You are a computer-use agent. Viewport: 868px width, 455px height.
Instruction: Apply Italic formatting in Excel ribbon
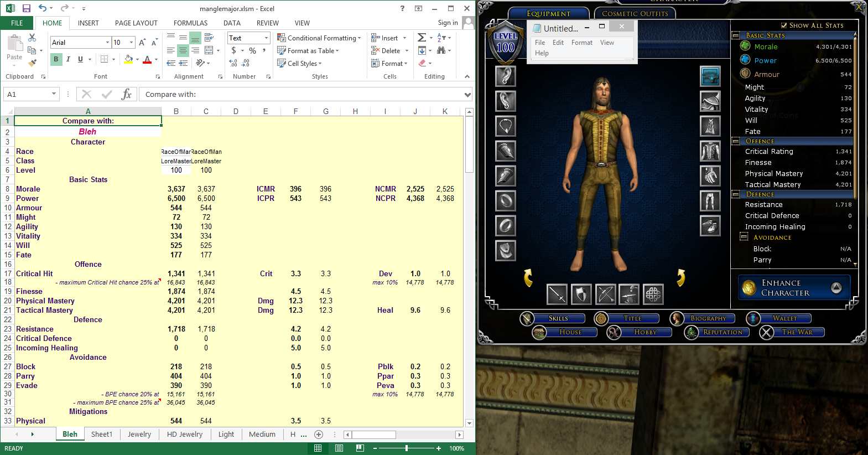(x=68, y=59)
